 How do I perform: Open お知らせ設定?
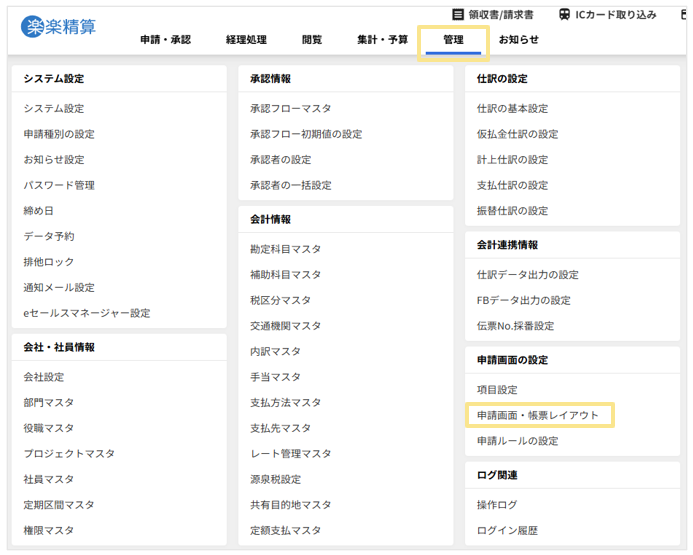click(54, 160)
